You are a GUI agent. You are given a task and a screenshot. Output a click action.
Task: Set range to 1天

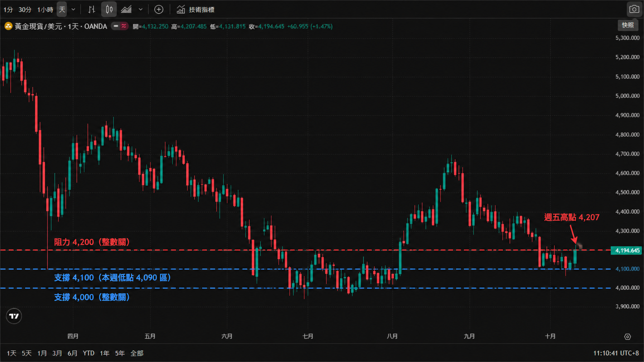pos(12,353)
